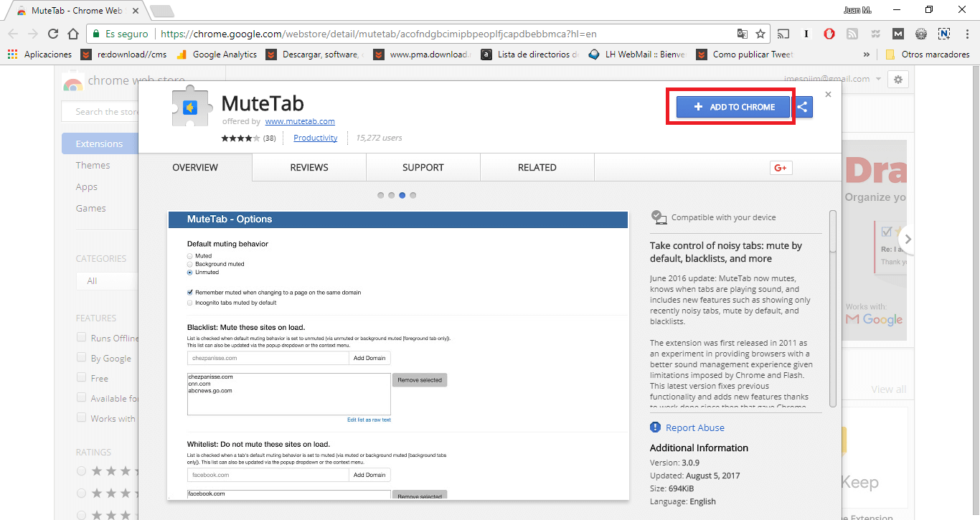Select the top star rating radio button
Screen dimensions: 980x520
click(x=81, y=471)
